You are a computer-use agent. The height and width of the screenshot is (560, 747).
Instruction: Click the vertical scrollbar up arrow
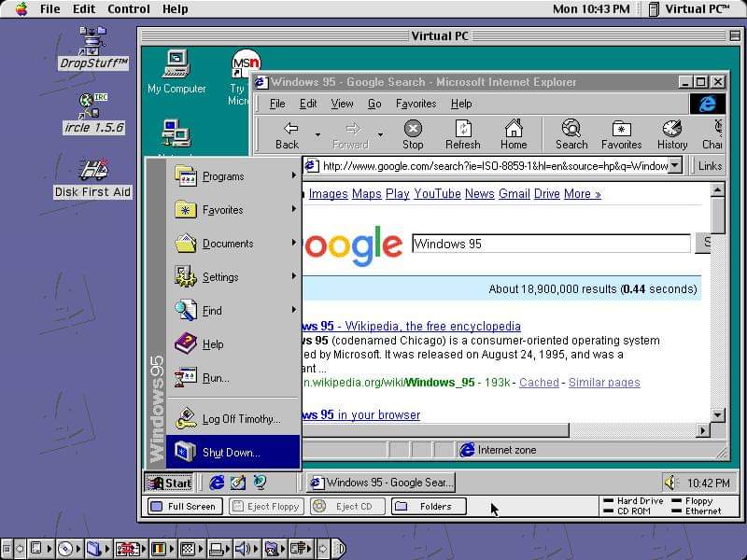(x=717, y=190)
